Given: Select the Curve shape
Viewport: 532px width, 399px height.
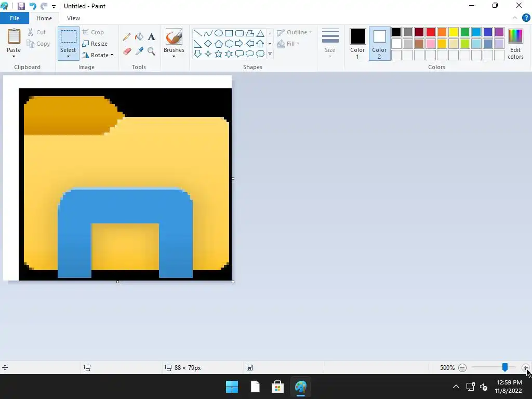Looking at the screenshot, I should click(x=208, y=33).
